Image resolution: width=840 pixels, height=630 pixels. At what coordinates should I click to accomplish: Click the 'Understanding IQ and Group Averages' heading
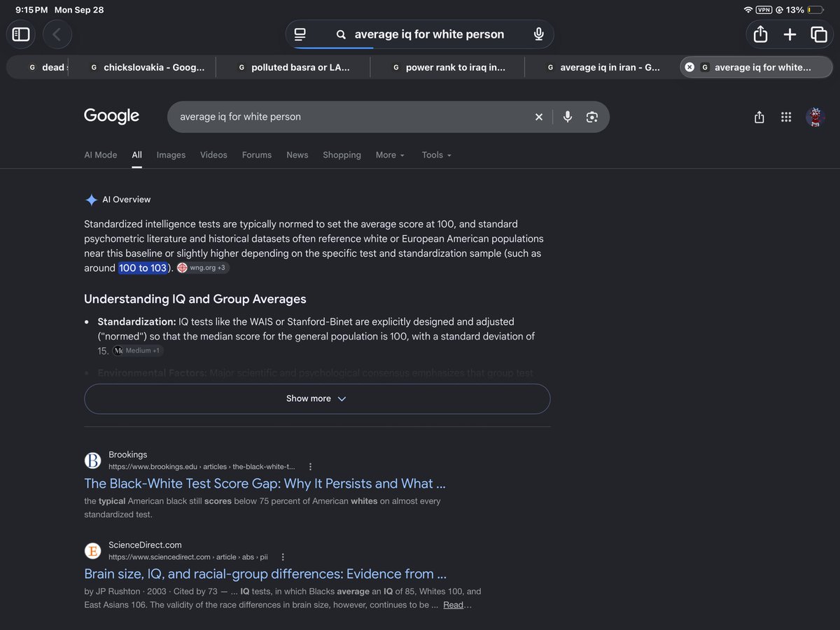point(195,299)
